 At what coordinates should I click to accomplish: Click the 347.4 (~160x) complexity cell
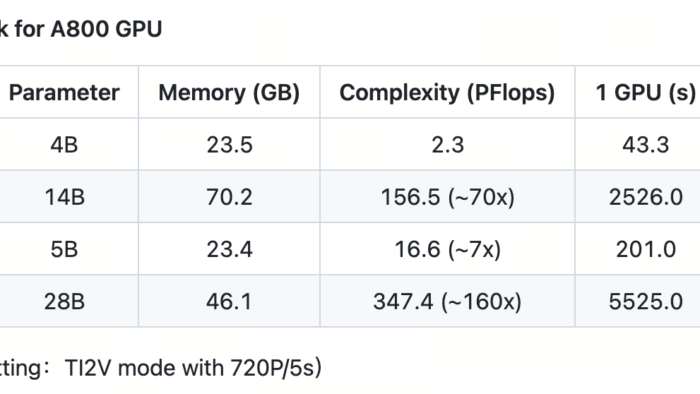(x=447, y=302)
